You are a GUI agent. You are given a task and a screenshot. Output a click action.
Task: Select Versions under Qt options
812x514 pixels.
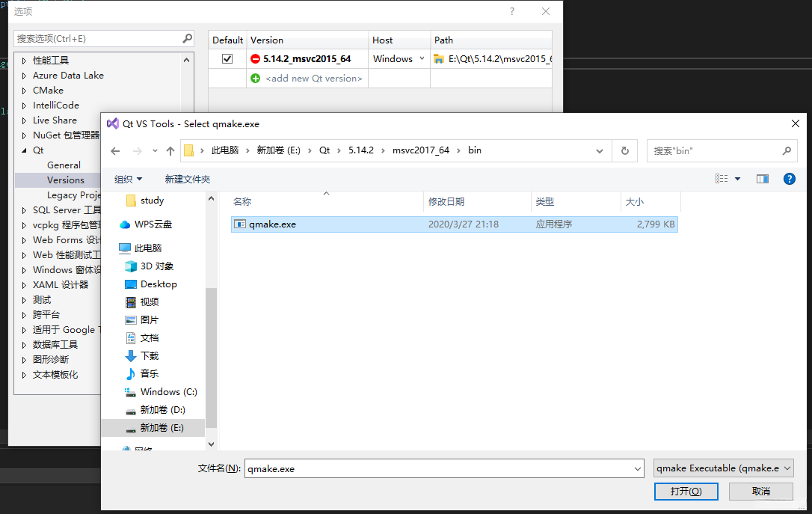pos(65,180)
